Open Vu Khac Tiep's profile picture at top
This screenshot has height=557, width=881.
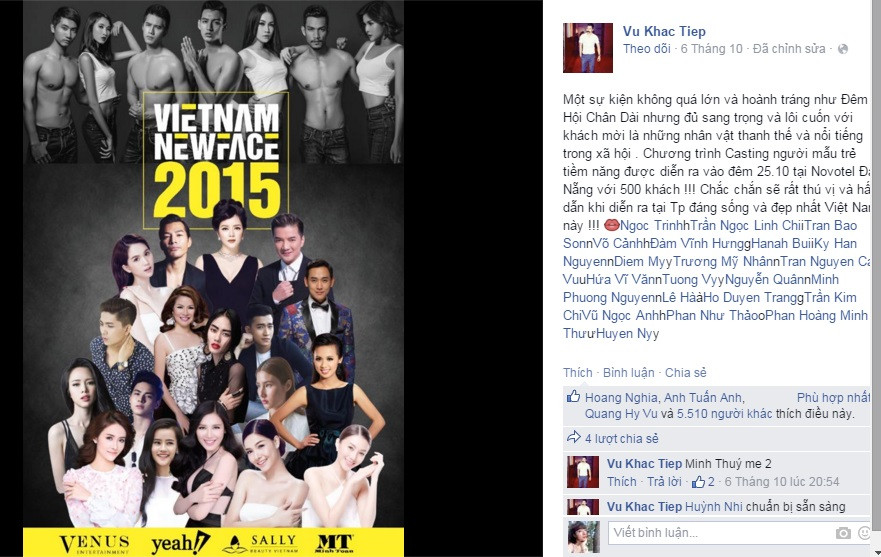click(x=588, y=48)
